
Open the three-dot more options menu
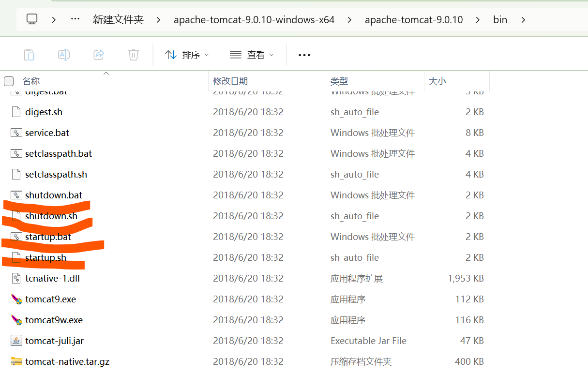pyautogui.click(x=304, y=55)
